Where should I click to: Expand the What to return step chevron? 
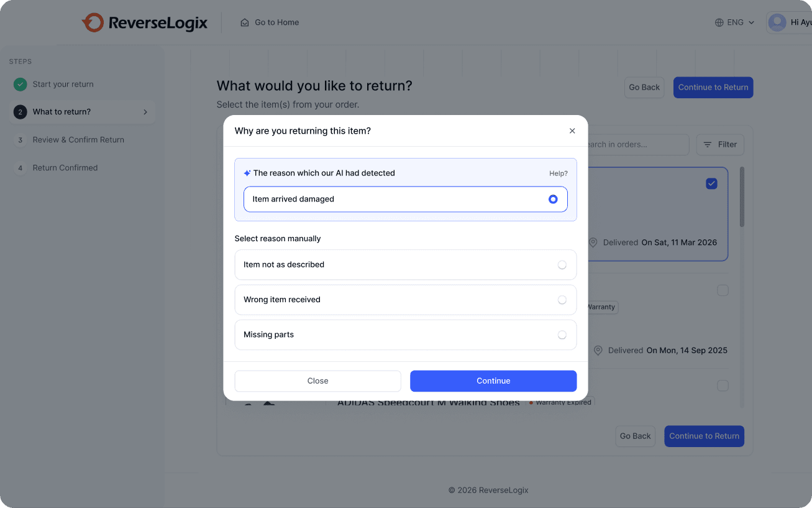point(145,112)
